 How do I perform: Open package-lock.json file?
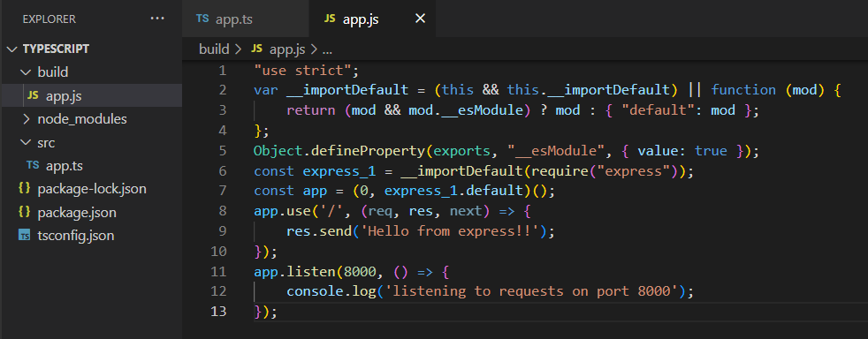click(x=91, y=189)
